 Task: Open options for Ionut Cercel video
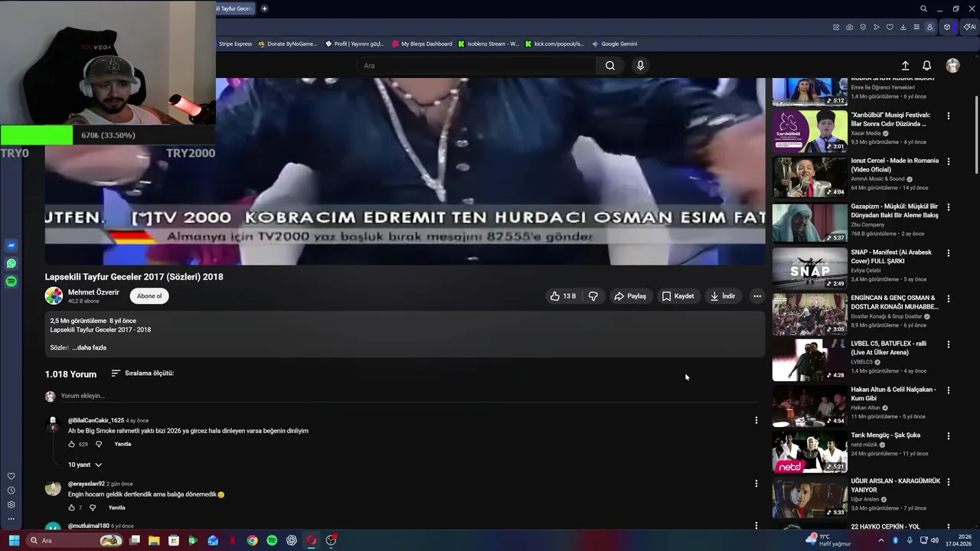[x=949, y=161]
